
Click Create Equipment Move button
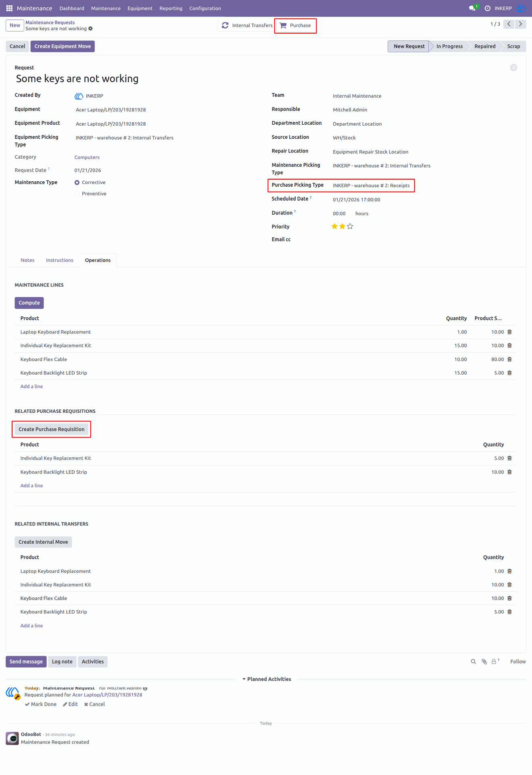(63, 46)
